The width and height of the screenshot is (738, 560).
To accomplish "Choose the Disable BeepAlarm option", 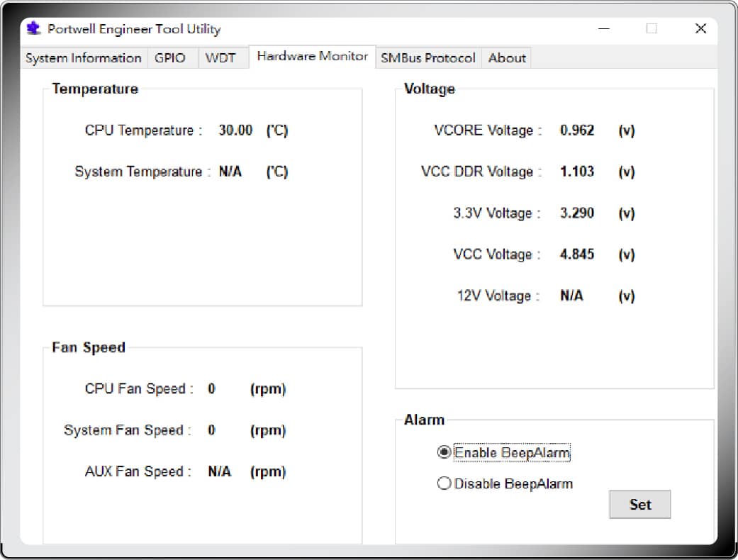I will [445, 484].
